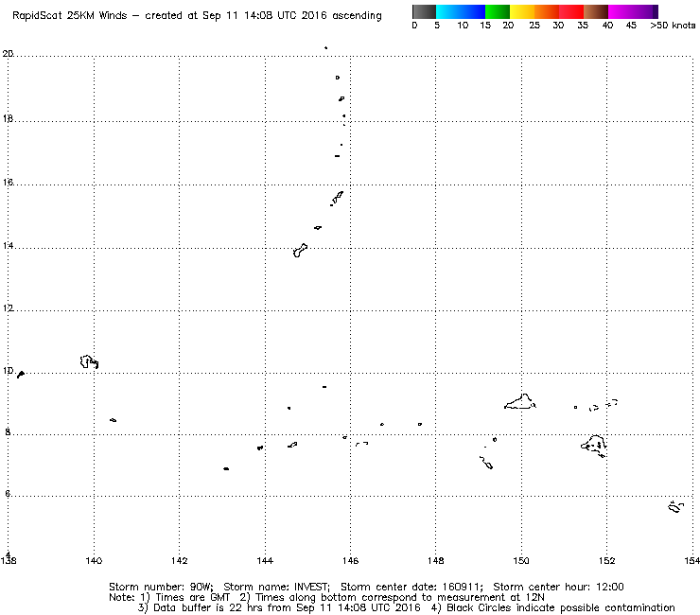Click the '25' label under the color bar
The width and height of the screenshot is (700, 615).
[x=534, y=26]
